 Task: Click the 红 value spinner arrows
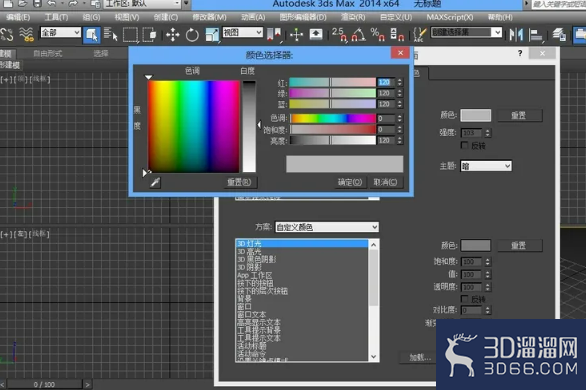400,82
